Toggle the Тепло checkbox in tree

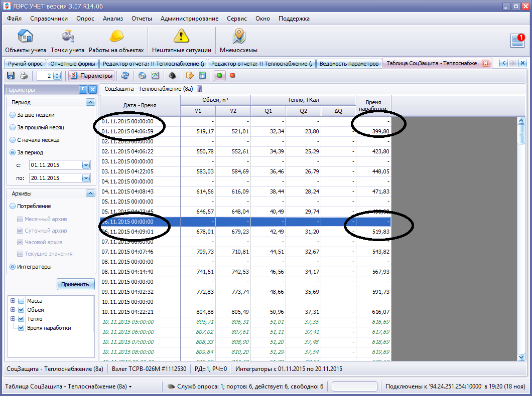(22, 319)
